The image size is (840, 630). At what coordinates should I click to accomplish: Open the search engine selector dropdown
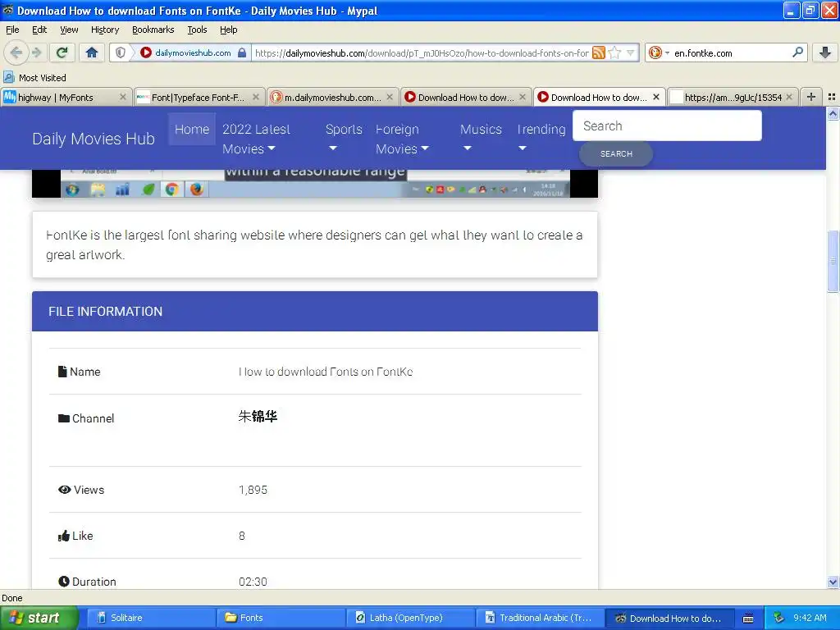[667, 52]
